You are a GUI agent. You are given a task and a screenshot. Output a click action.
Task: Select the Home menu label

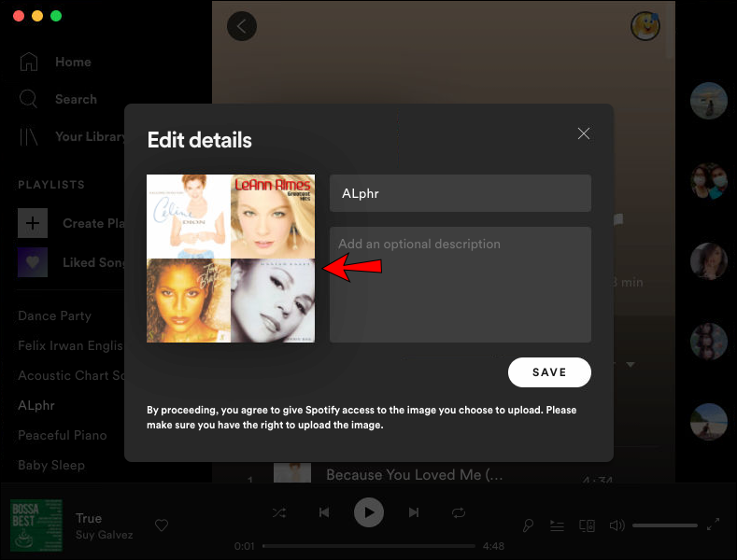(x=73, y=62)
